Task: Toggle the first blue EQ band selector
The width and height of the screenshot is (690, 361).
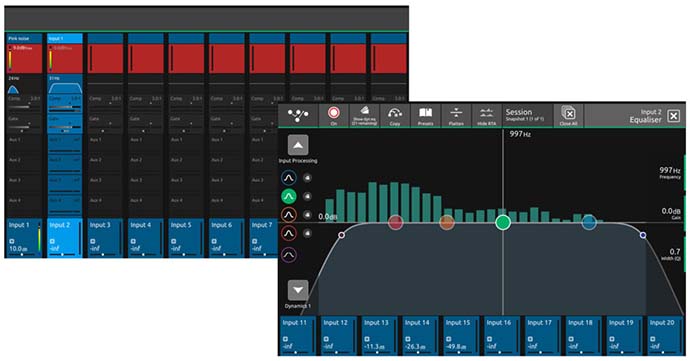Action: pos(289,178)
